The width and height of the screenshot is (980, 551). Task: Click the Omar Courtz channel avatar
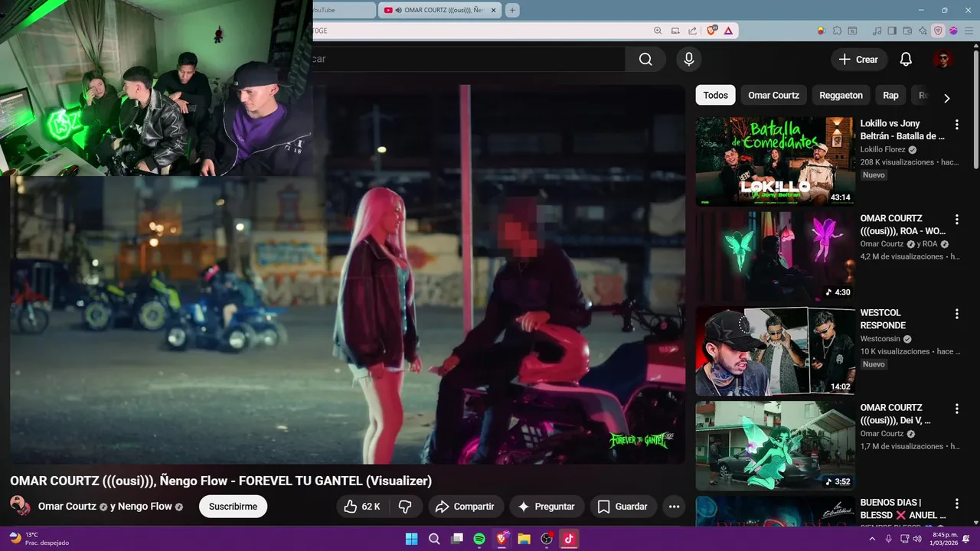20,507
